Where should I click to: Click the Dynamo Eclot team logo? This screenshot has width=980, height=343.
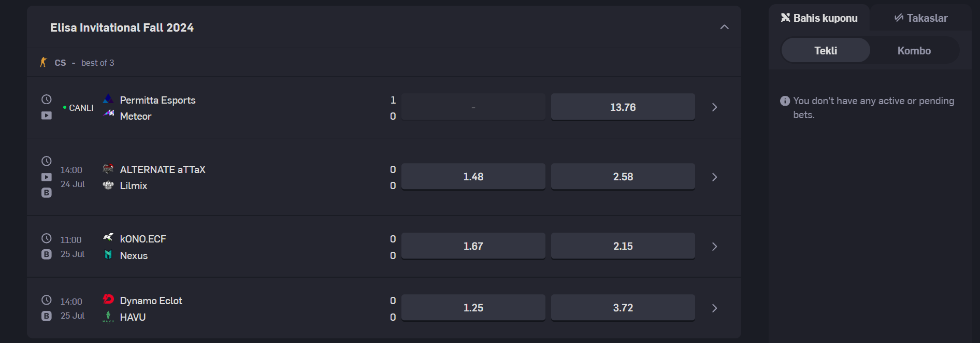108,299
